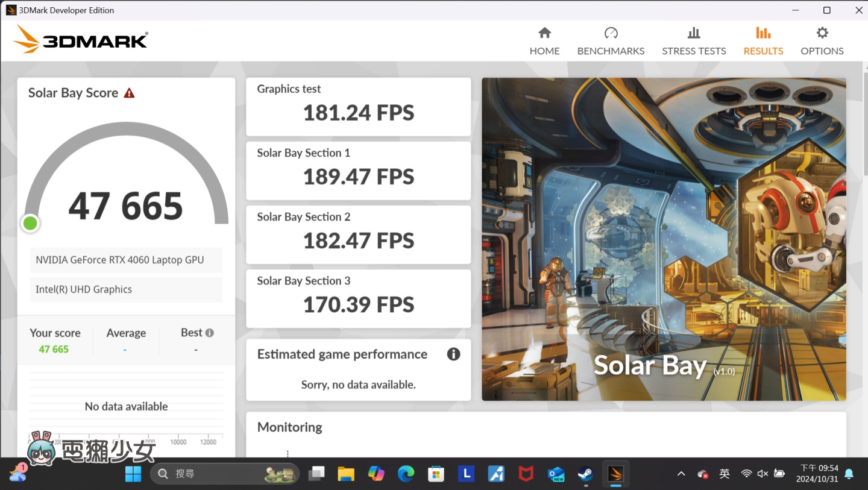The width and height of the screenshot is (868, 490).
Task: Open Wi-Fi network settings in tray
Action: click(747, 474)
